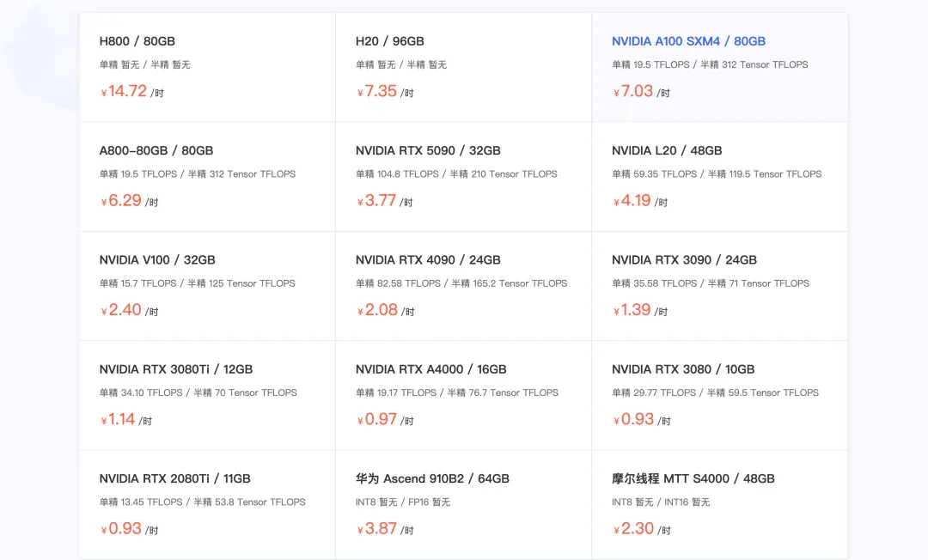The width and height of the screenshot is (928, 560).
Task: Select the NVIDIA RTX 4090 / 24GB heading
Action: point(428,260)
